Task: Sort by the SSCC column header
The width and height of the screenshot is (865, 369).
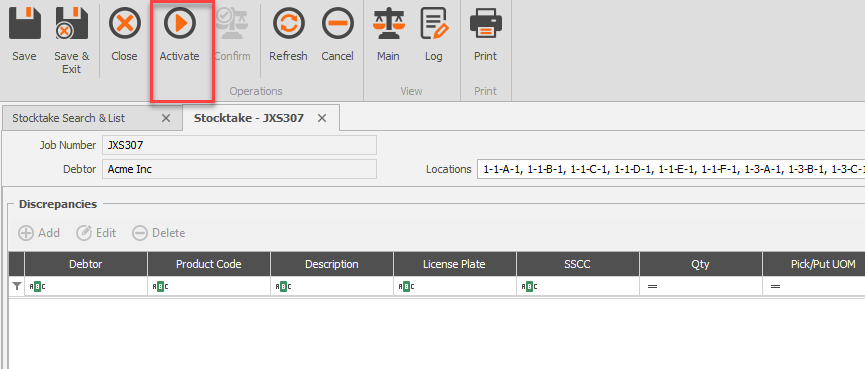Action: (578, 264)
